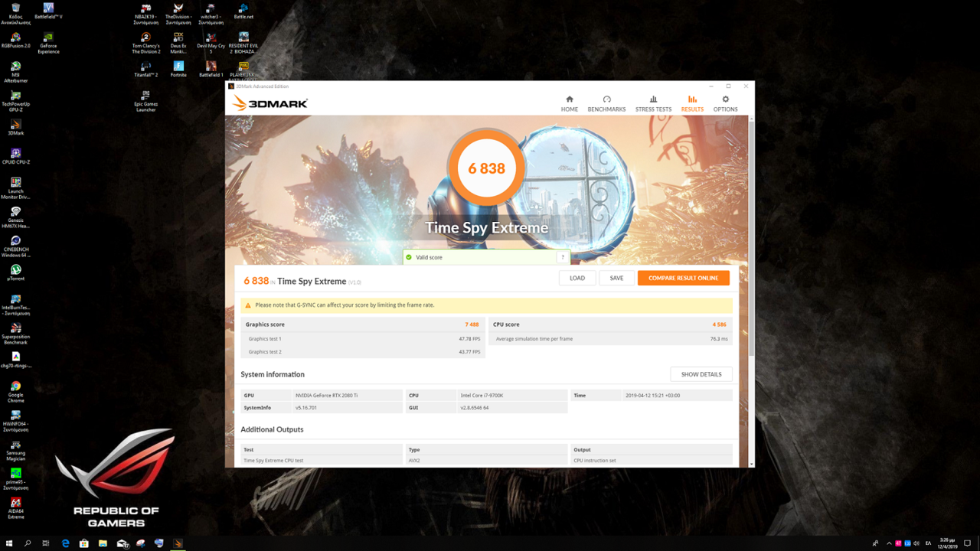
Task: Click the scrollbar down arrow in 3DMark
Action: tap(751, 464)
